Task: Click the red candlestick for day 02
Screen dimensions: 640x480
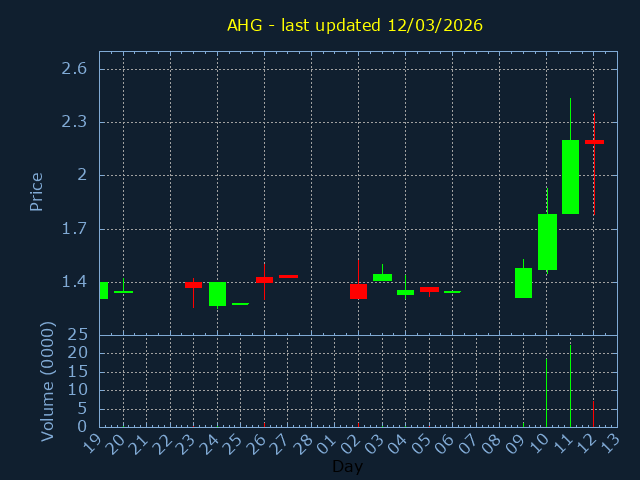Action: pyautogui.click(x=358, y=291)
